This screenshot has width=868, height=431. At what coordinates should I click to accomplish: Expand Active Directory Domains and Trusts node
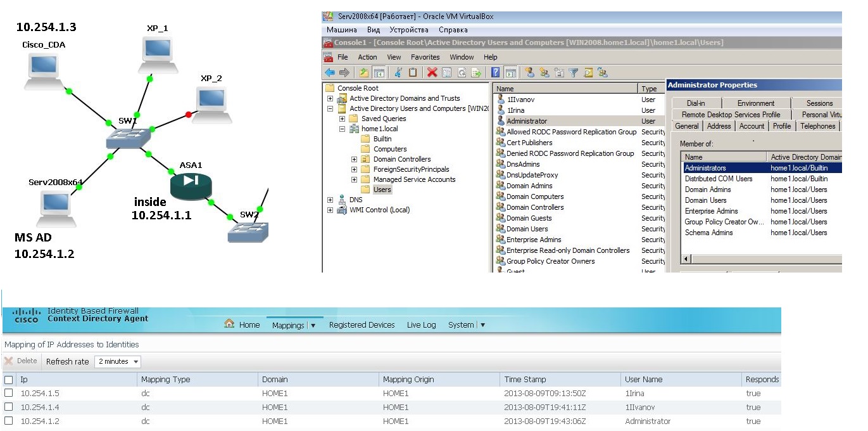pyautogui.click(x=330, y=98)
